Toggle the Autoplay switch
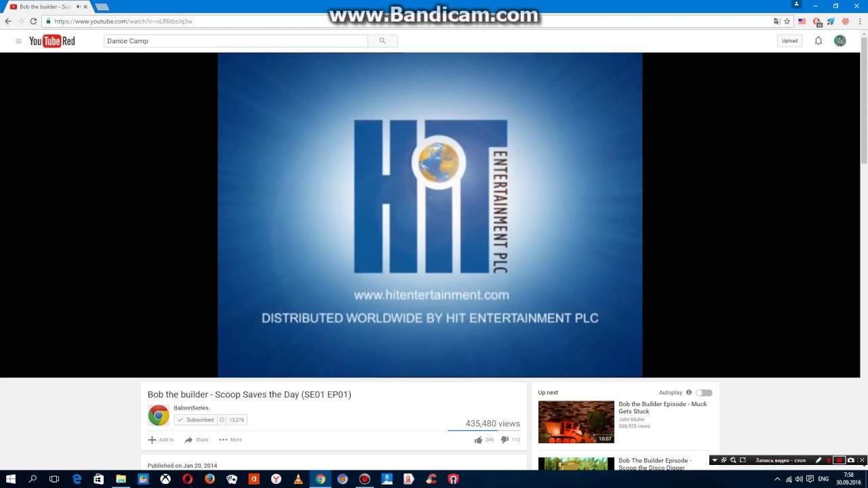The height and width of the screenshot is (488, 868). [x=705, y=392]
